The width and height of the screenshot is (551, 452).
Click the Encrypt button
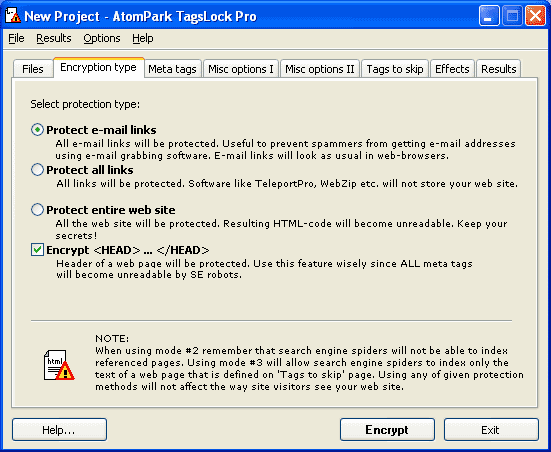pos(387,430)
